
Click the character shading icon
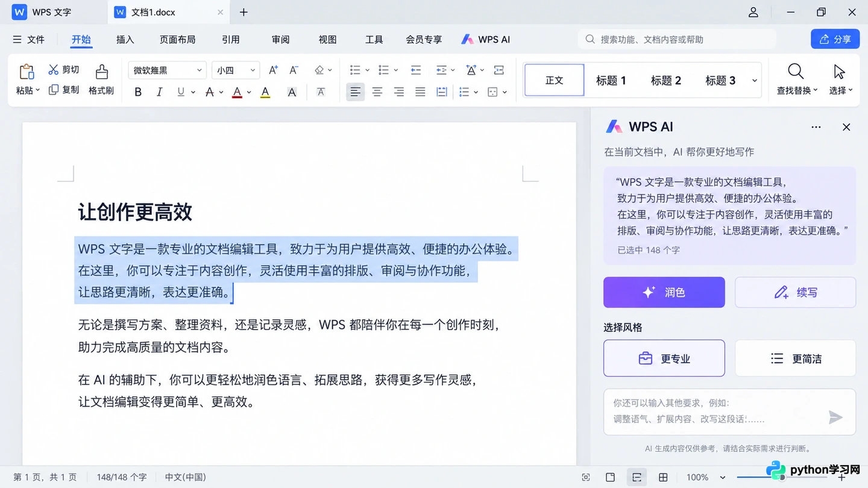coord(292,92)
